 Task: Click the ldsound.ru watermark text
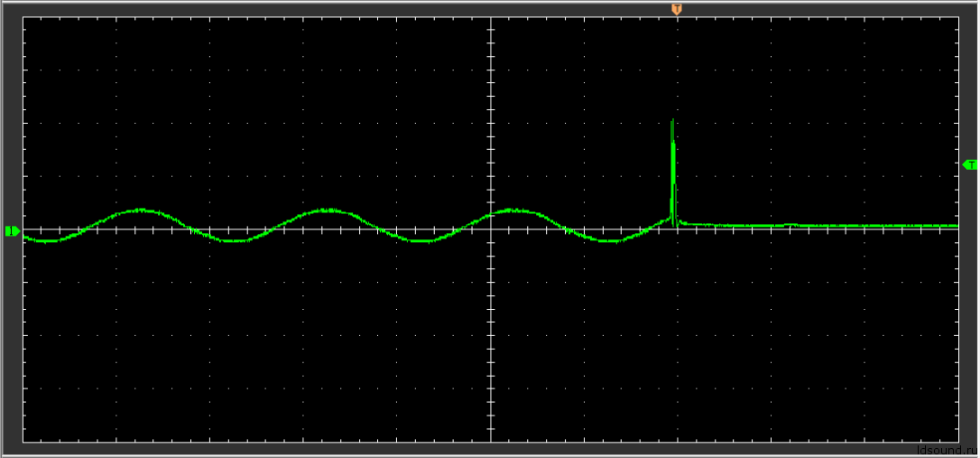(x=947, y=449)
